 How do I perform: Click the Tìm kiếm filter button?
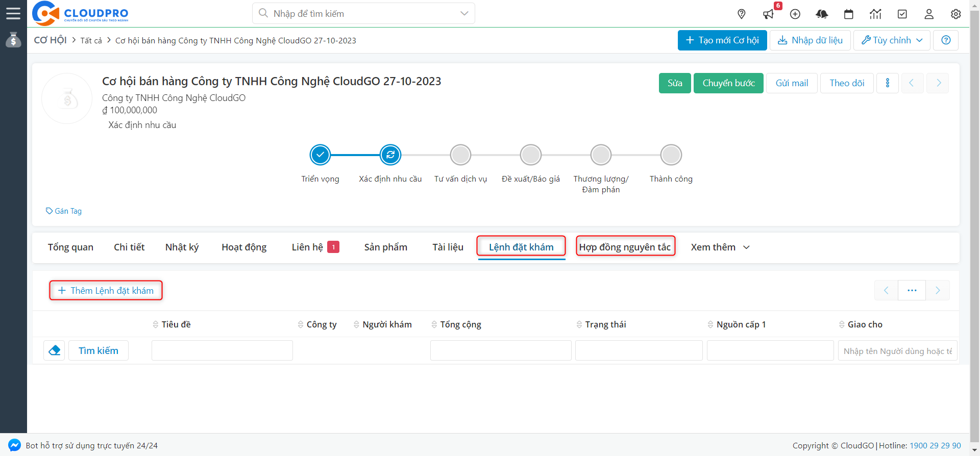tap(99, 350)
